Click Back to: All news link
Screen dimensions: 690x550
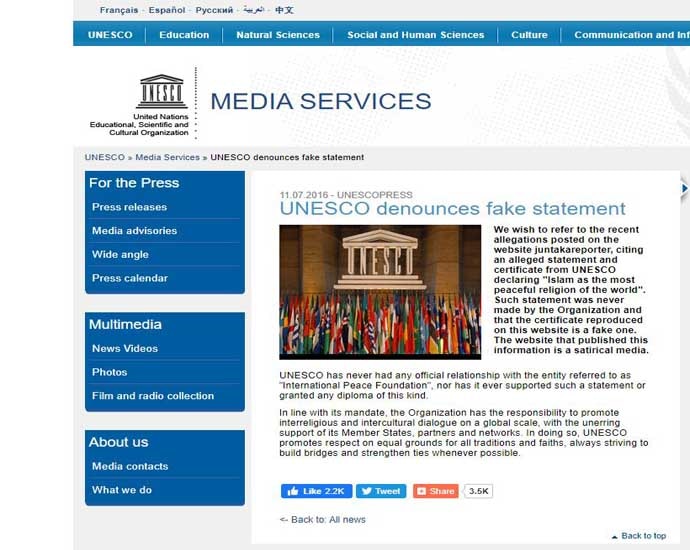coord(323,520)
